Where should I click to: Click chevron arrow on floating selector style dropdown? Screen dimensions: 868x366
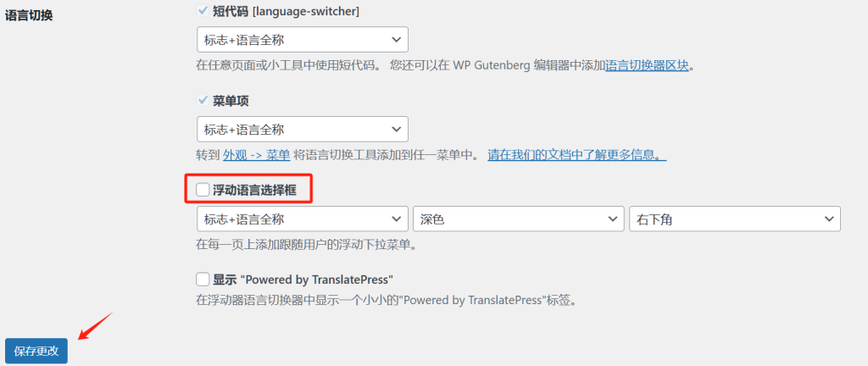(x=396, y=219)
